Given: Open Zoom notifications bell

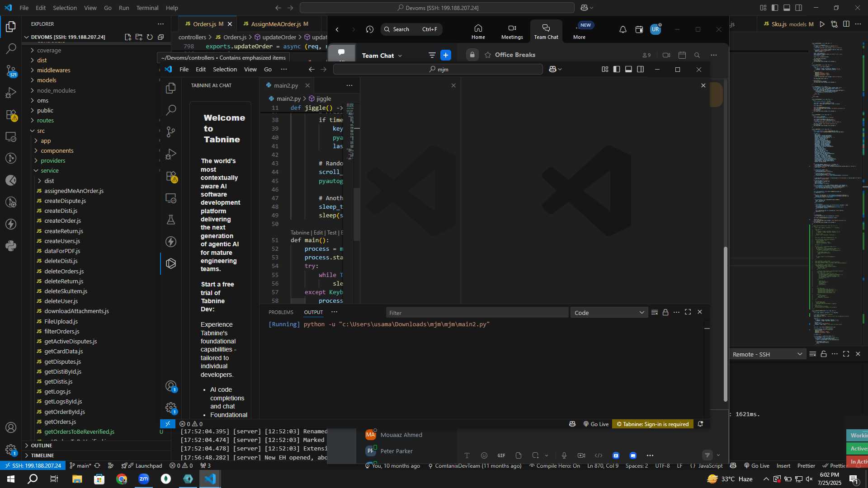Looking at the screenshot, I should coord(623,29).
